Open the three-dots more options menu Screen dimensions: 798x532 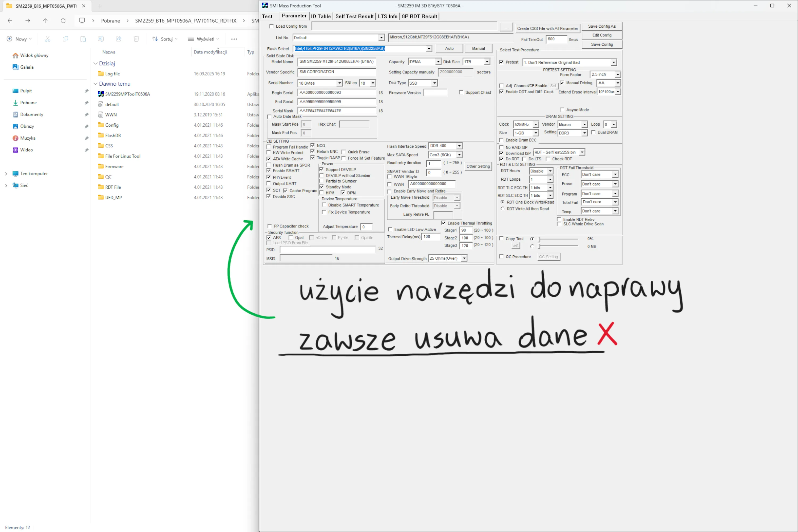(234, 39)
